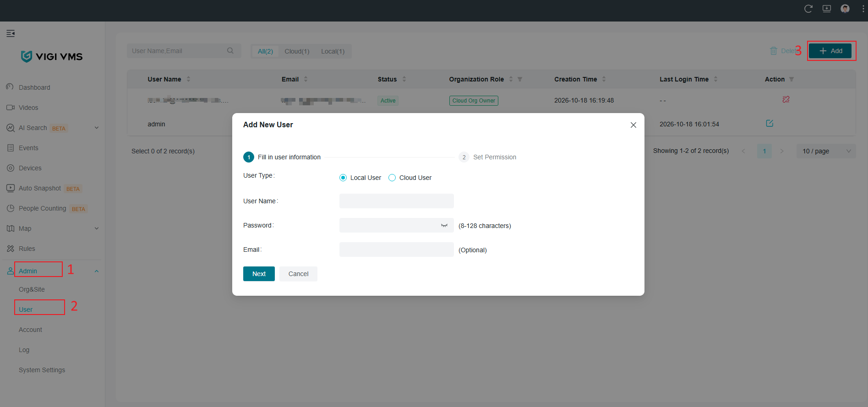Expand the AI Search submenu chevron
The width and height of the screenshot is (868, 407).
pos(97,128)
